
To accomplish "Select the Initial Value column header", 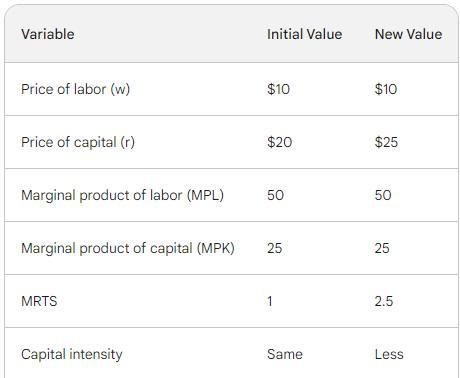I will point(304,34).
